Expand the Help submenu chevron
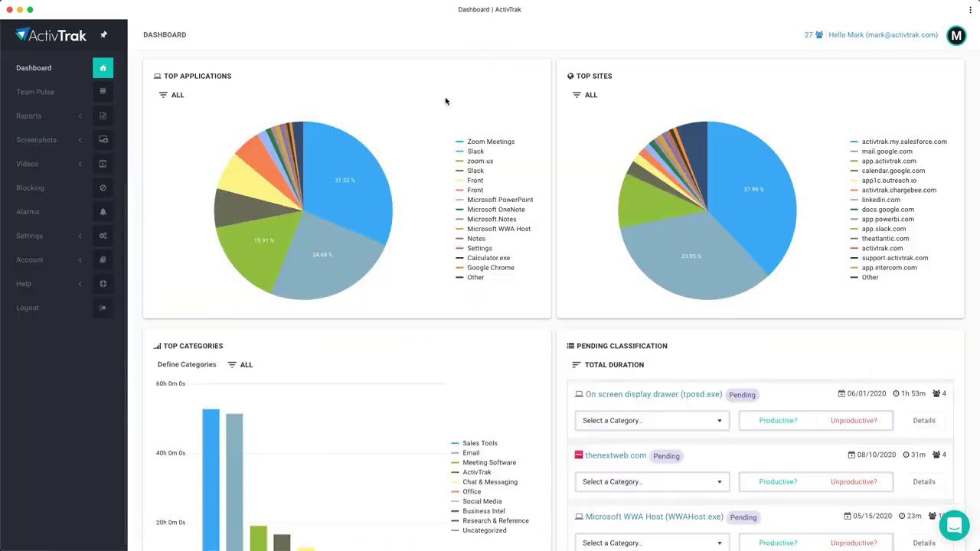Screen dimensions: 980x551 80,284
